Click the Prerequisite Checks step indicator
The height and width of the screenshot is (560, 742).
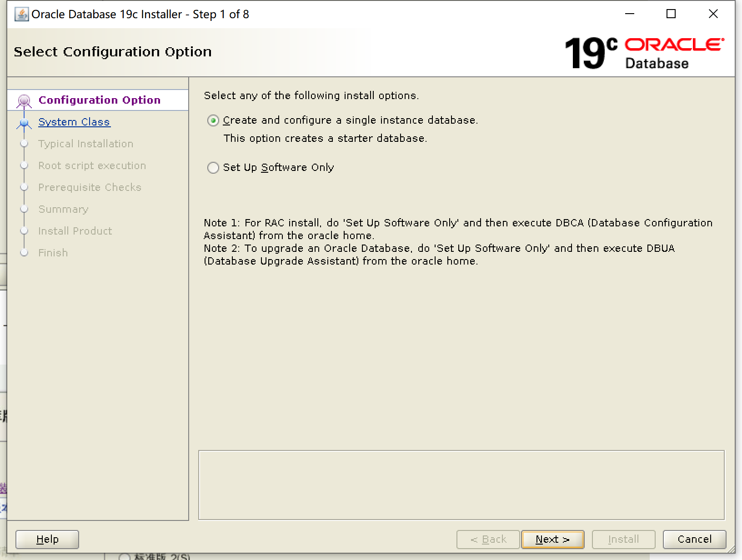click(x=24, y=187)
